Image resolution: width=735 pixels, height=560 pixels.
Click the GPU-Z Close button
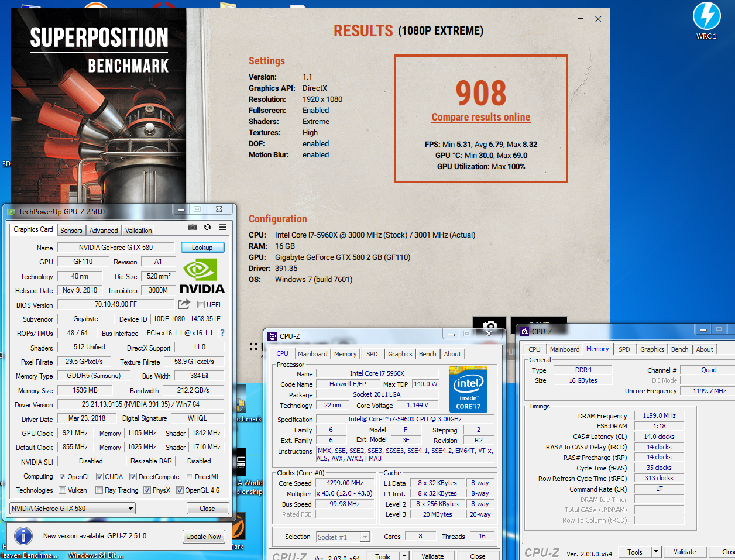click(208, 509)
